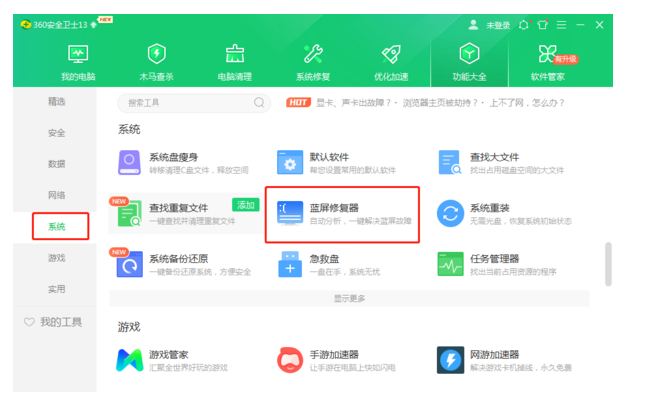Select 实用 sidebar category

click(x=57, y=289)
